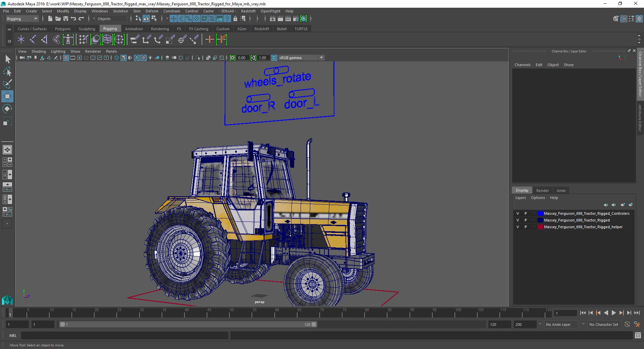Activate the Scale tool in toolbox
The image size is (644, 349).
[7, 121]
